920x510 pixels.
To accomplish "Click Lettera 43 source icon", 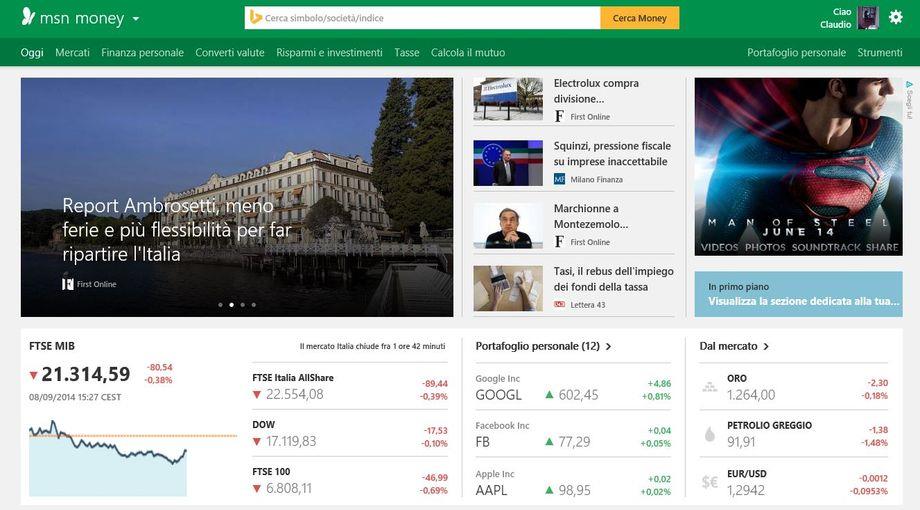I will [x=559, y=305].
